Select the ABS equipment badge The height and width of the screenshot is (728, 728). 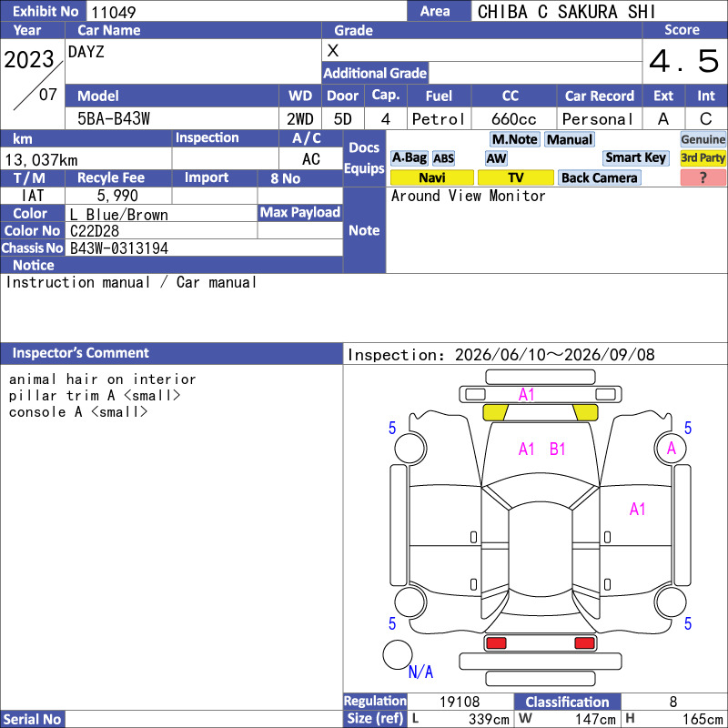[x=443, y=158]
